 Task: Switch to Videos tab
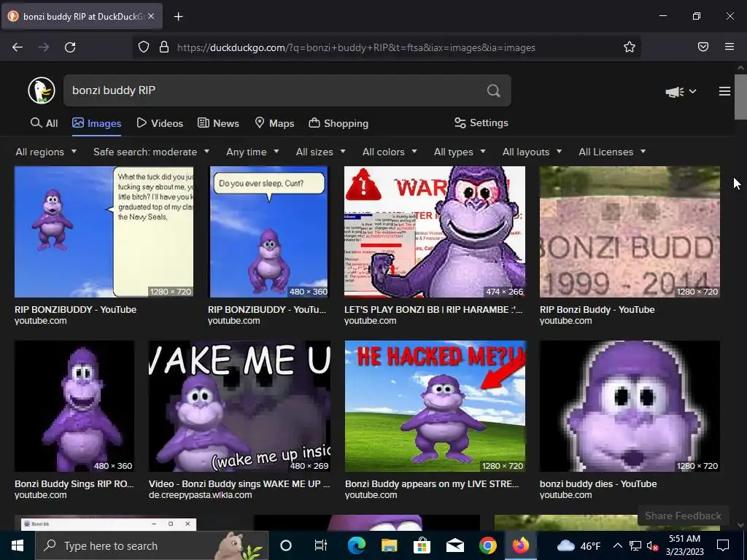[x=160, y=123]
